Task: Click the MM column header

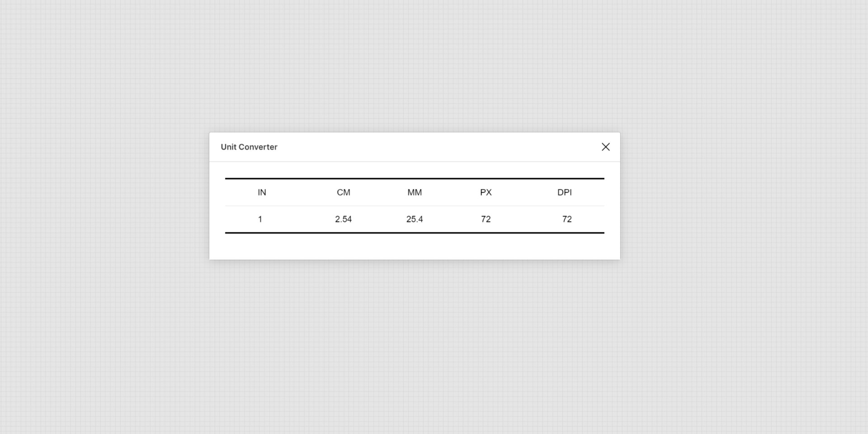Action: pyautogui.click(x=415, y=193)
